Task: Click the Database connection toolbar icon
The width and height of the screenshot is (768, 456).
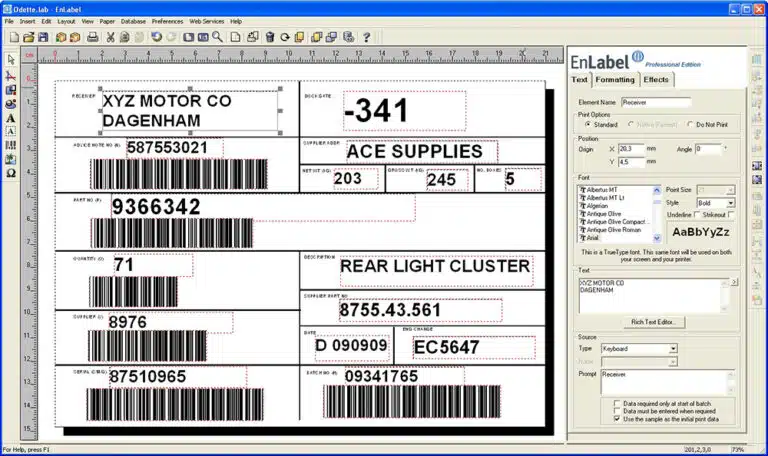Action: tap(349, 37)
